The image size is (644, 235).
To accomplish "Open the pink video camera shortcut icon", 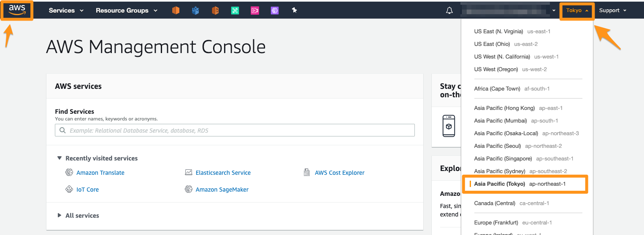I will click(255, 11).
